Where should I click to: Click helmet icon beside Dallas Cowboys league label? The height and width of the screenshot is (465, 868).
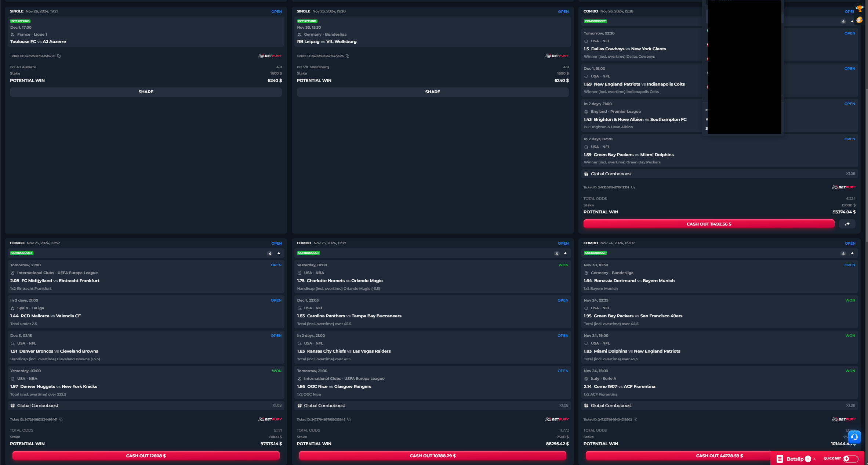(586, 41)
